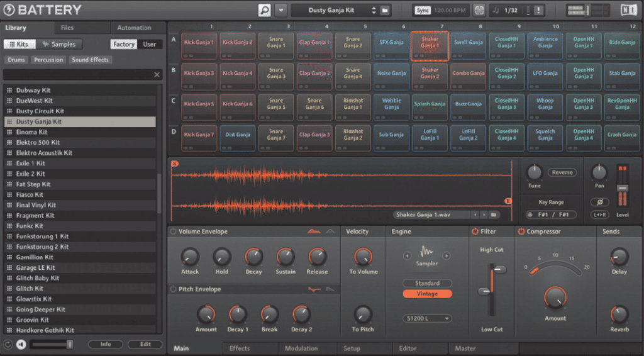Click the sample end E marker
This screenshot has height=356, width=644.
coord(508,201)
